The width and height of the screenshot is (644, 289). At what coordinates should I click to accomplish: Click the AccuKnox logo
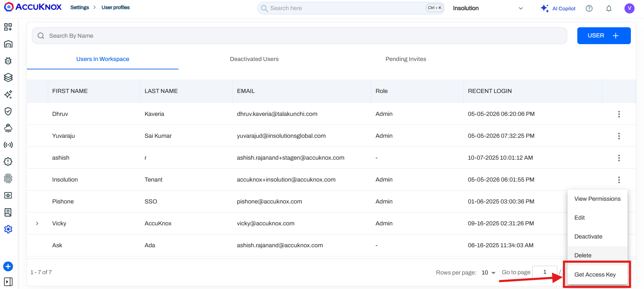click(33, 7)
